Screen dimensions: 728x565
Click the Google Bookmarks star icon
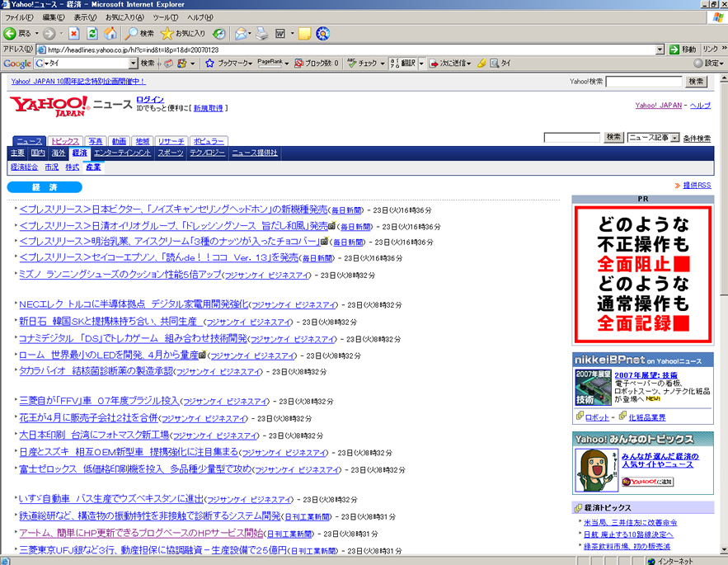[210, 64]
